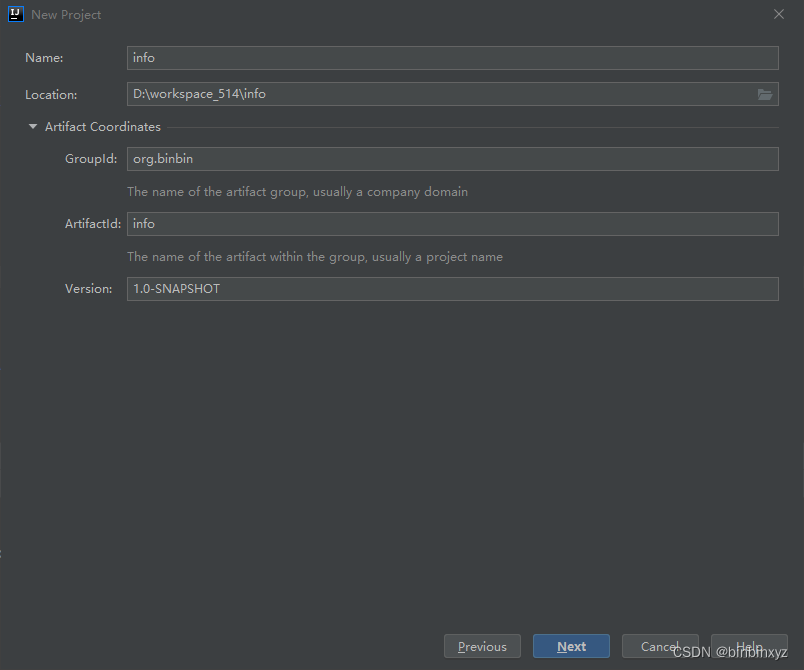Cancel the New Project wizard

pyautogui.click(x=660, y=646)
